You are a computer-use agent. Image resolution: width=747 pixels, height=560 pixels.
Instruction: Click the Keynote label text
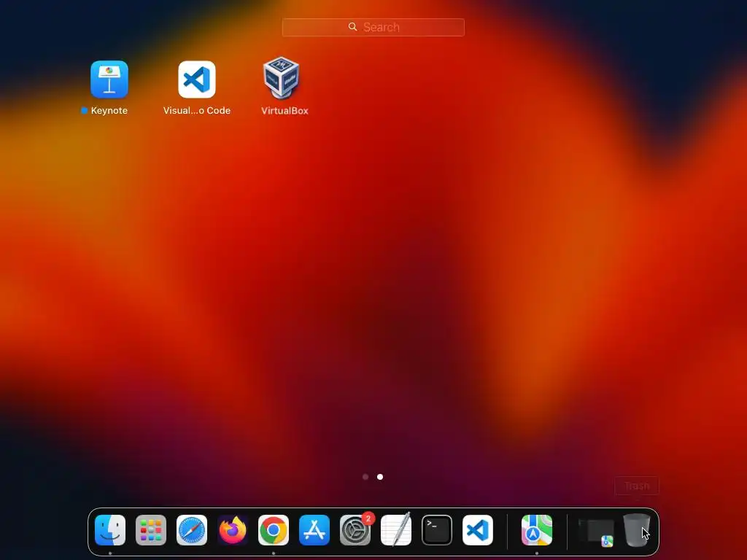tap(109, 111)
